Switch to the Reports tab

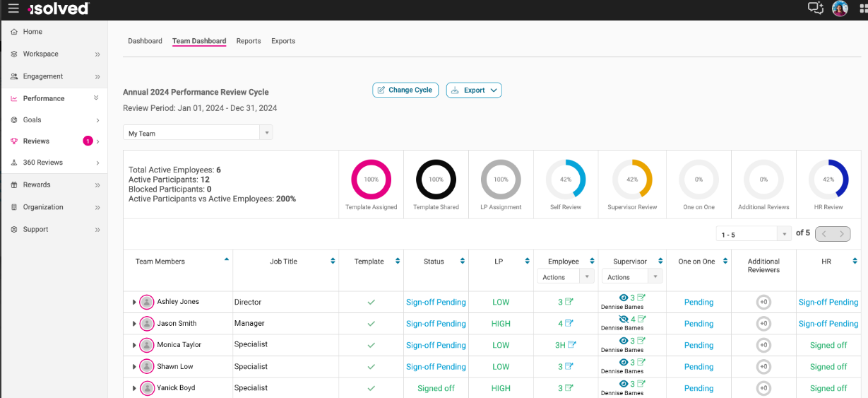tap(249, 41)
